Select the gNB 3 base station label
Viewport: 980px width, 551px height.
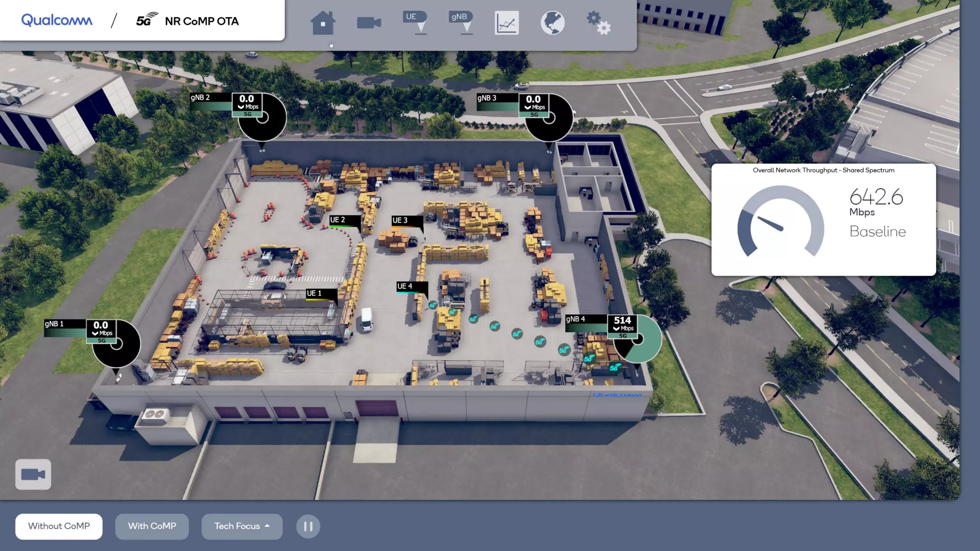pos(487,98)
